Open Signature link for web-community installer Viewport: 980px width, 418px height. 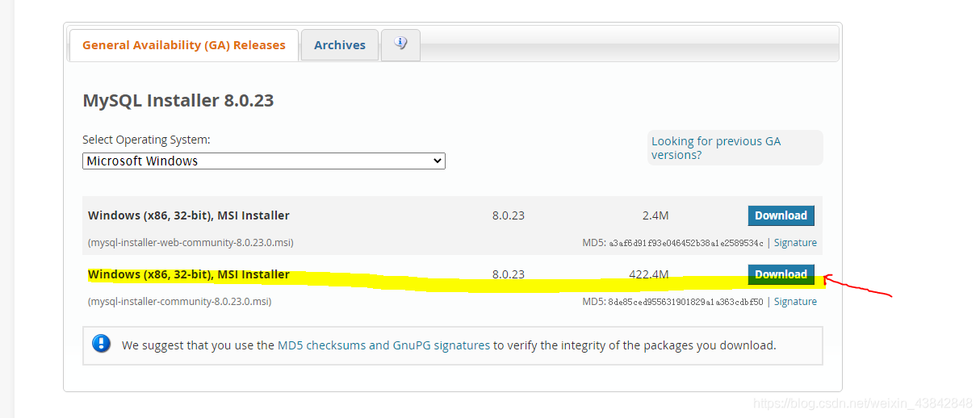click(x=795, y=243)
